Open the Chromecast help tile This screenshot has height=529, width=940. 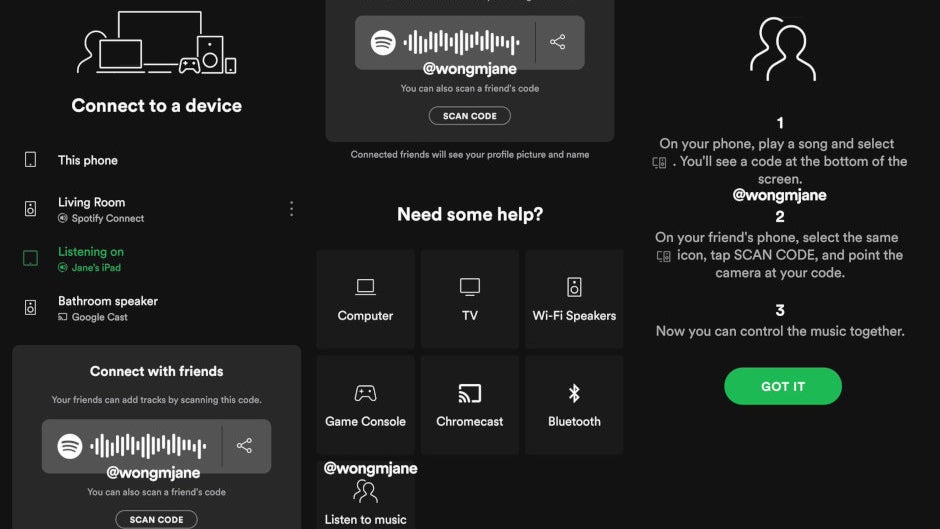470,405
